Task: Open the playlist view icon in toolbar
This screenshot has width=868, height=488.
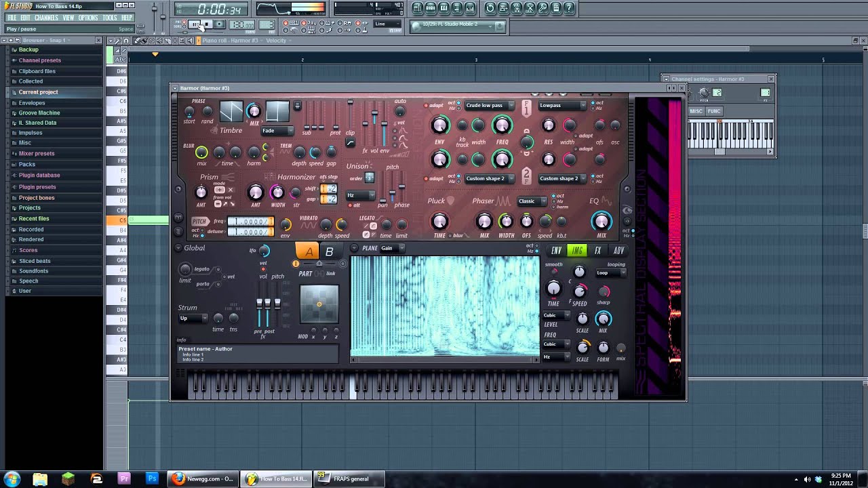Action: click(x=418, y=8)
